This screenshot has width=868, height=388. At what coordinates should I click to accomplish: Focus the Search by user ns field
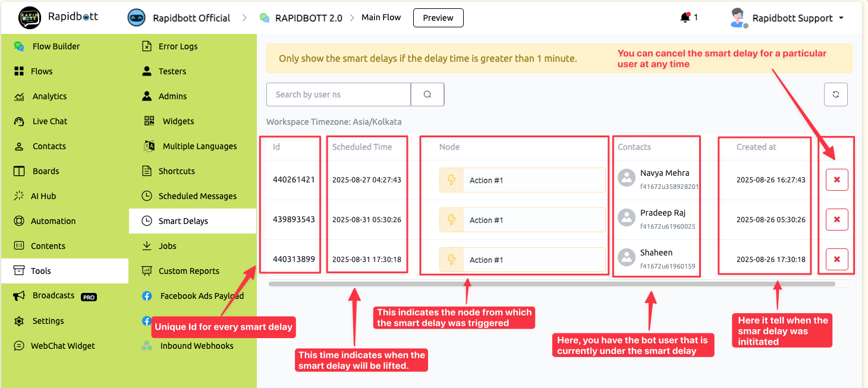pos(338,94)
